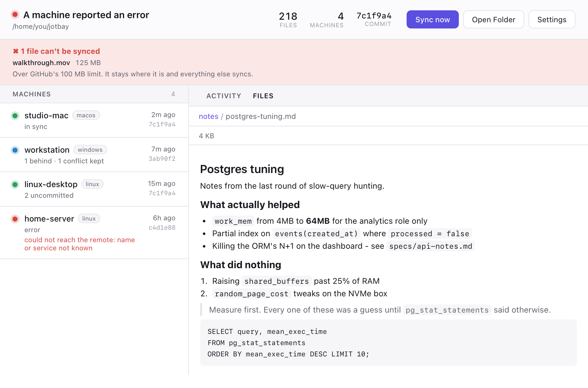Click '1 behind · 1 conflict kept' status
This screenshot has width=588, height=388.
pyautogui.click(x=64, y=161)
